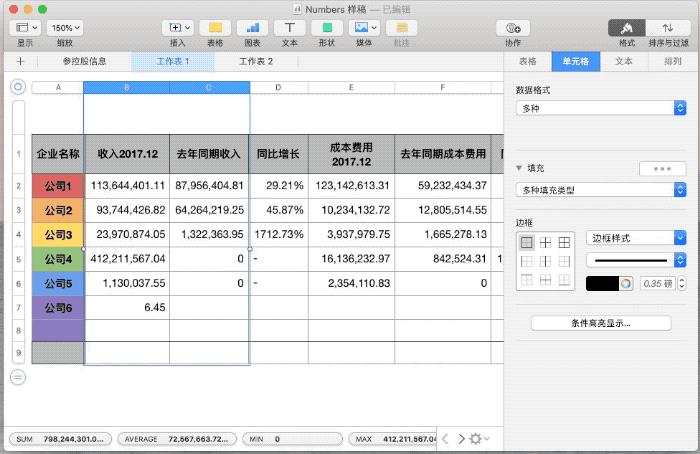Select the all borders option icon
The image size is (700, 454).
[x=564, y=242]
